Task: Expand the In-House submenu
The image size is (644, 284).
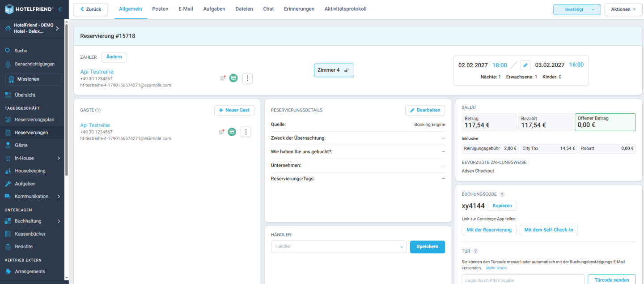Action: tap(59, 158)
